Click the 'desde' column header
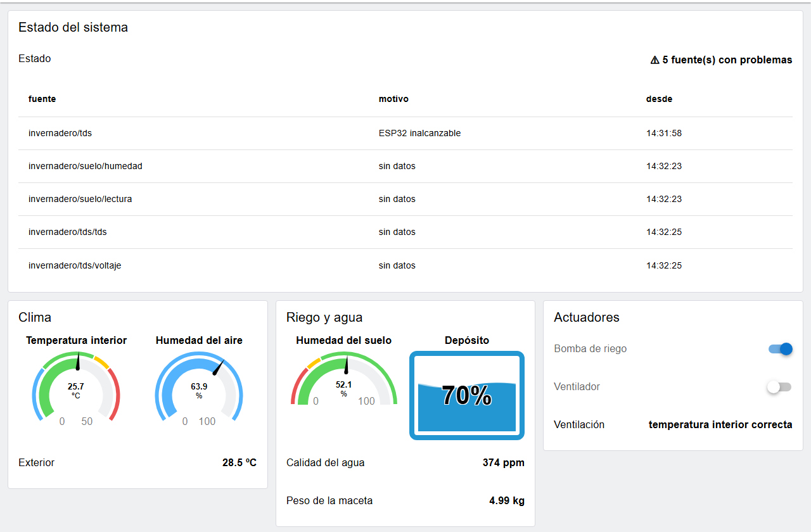The image size is (811, 532). [659, 99]
